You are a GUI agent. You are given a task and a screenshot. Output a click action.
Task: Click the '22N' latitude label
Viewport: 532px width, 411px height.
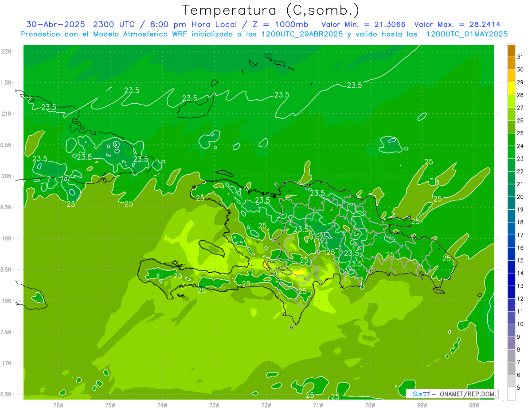[x=7, y=51]
